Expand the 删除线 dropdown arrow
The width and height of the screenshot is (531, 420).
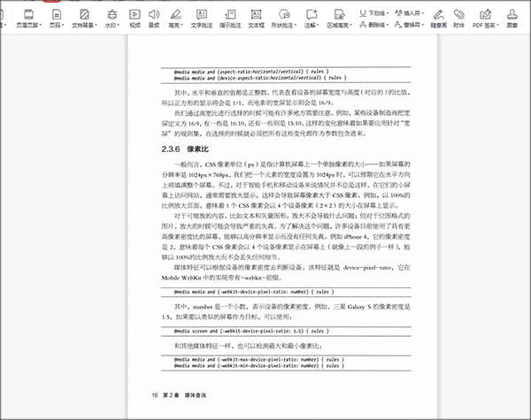coord(387,25)
